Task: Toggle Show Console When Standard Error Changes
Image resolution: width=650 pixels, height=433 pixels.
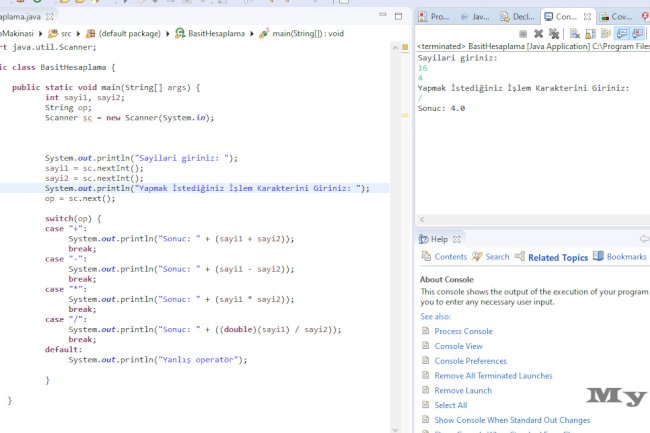Action: [638, 33]
